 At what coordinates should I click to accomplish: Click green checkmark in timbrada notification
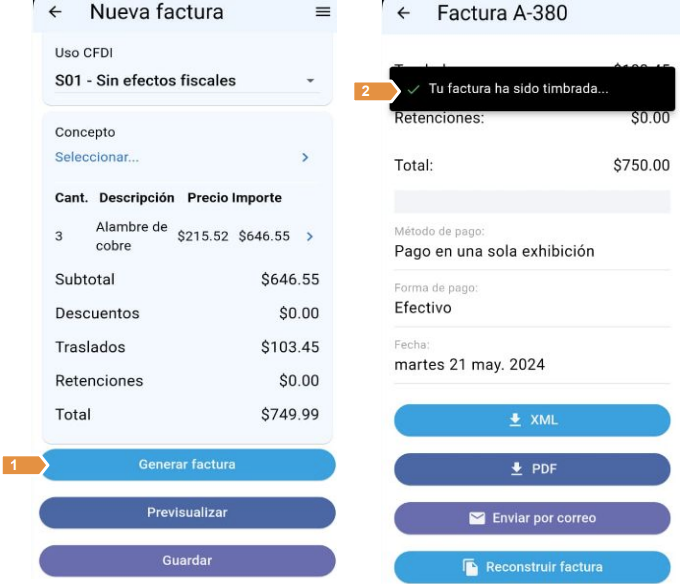[x=413, y=90]
